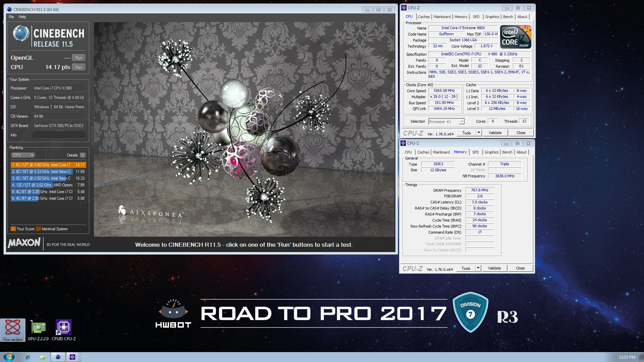
Task: Select ranking row 5 4C/8T @ 3.20 GHz
Action: point(48,192)
